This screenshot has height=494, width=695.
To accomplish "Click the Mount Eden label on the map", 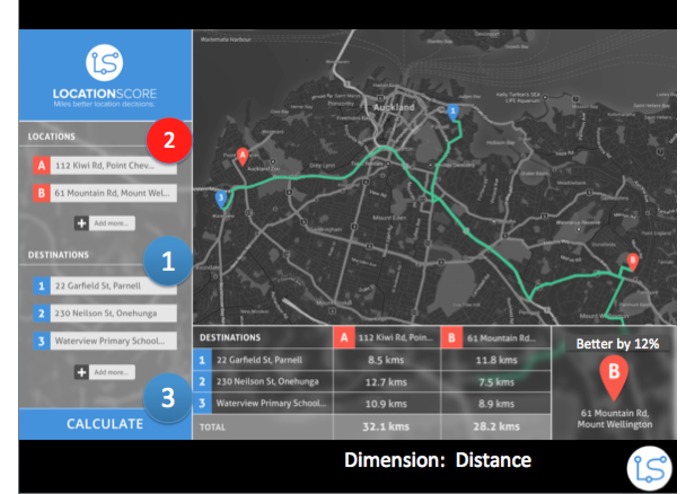I will 389,218.
